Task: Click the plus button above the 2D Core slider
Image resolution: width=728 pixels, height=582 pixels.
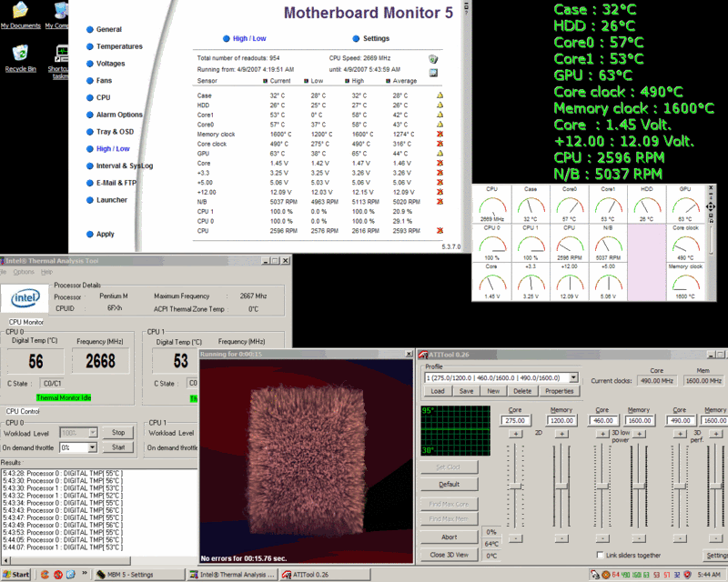Action: click(x=515, y=434)
